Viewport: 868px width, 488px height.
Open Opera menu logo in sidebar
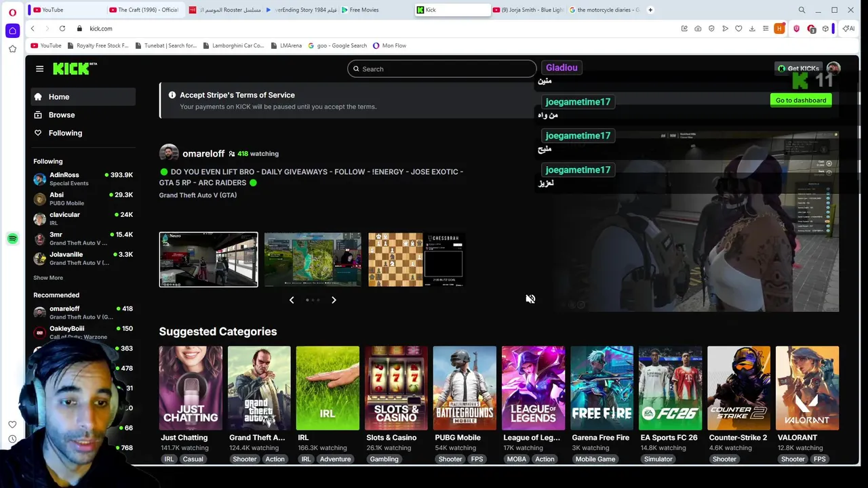(12, 13)
